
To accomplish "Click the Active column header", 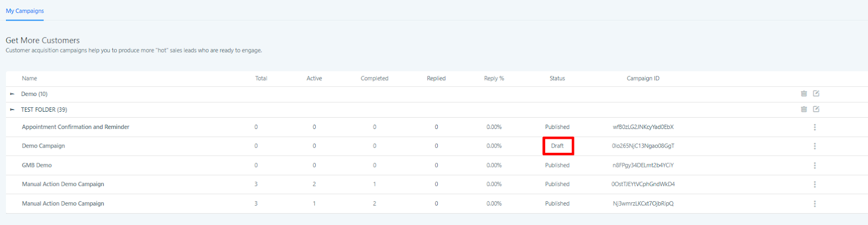I will (x=314, y=79).
